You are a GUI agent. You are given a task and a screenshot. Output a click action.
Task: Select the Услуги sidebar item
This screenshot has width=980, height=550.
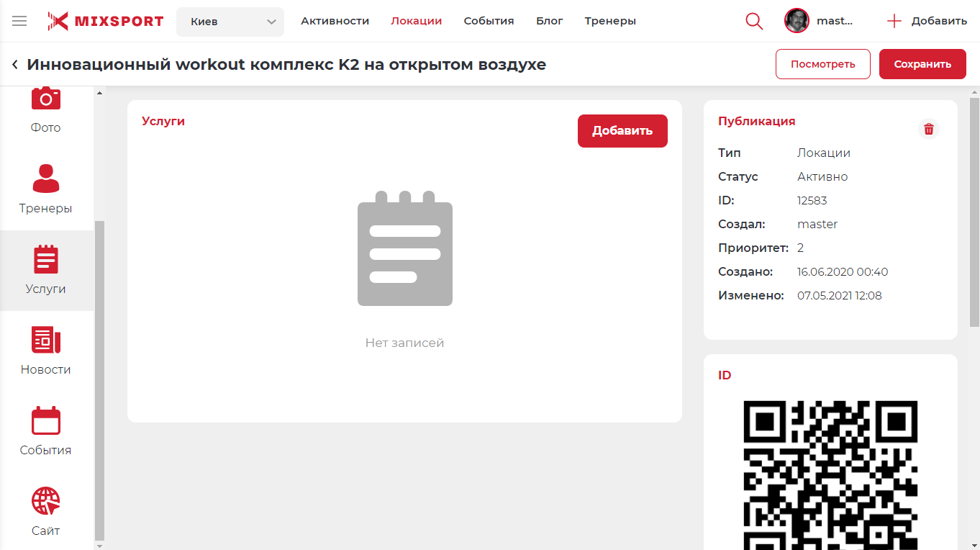click(46, 270)
